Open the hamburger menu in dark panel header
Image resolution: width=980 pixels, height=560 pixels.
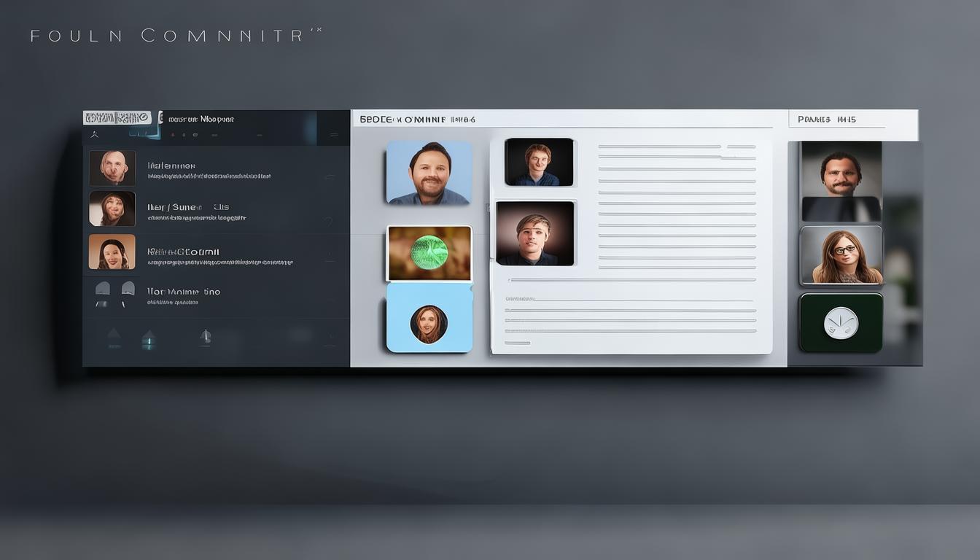(x=334, y=135)
